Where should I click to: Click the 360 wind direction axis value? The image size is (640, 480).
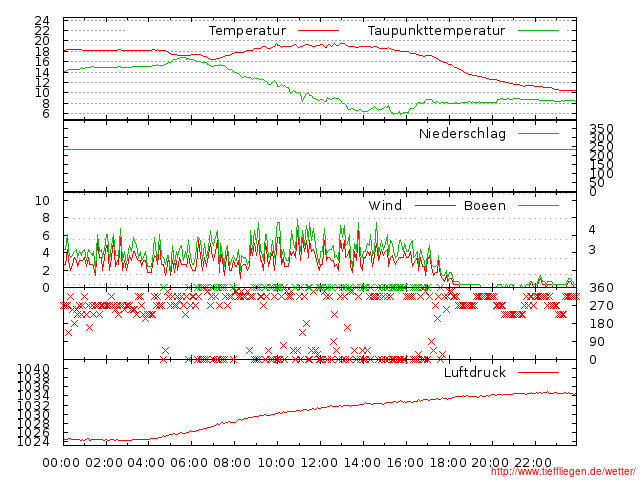[x=602, y=288]
